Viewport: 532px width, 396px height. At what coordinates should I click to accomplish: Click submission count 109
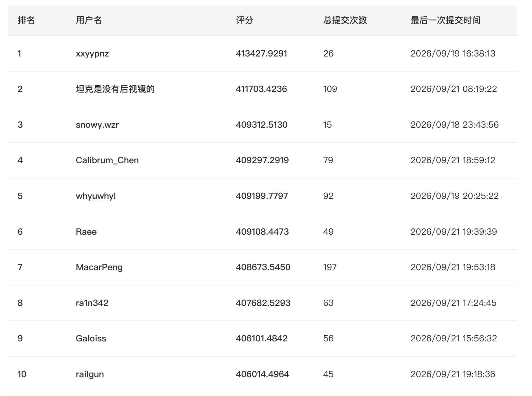330,89
